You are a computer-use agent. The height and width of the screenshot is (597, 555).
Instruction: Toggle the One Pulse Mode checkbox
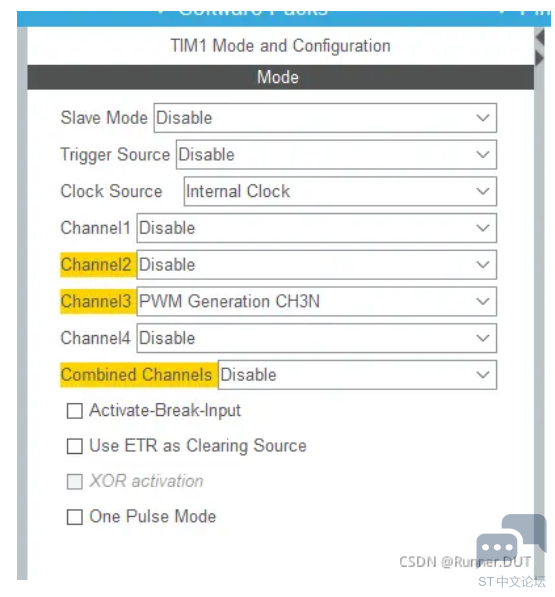point(75,517)
